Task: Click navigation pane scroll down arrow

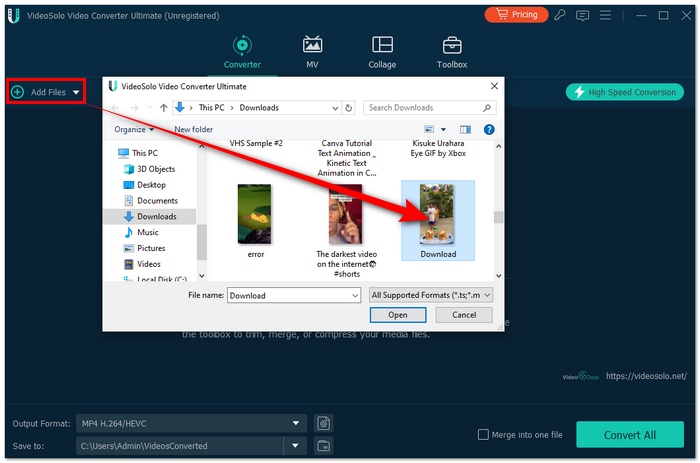Action: (202, 276)
